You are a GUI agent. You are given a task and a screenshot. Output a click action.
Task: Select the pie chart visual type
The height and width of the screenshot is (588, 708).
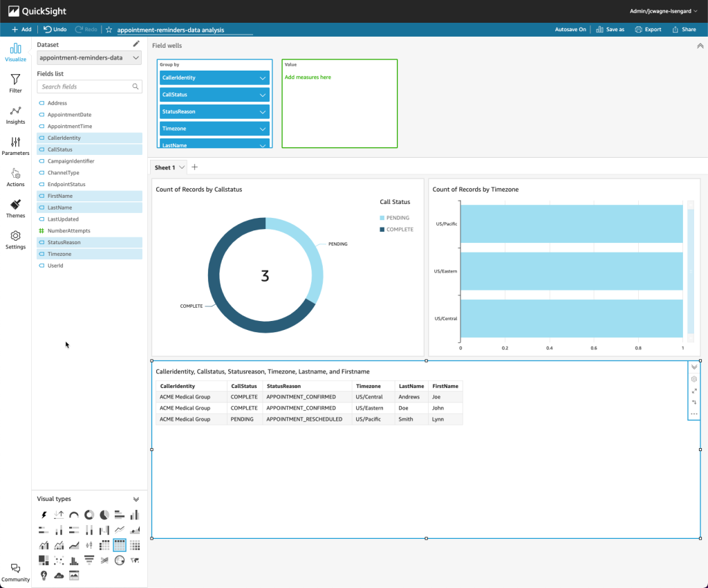pos(104,515)
